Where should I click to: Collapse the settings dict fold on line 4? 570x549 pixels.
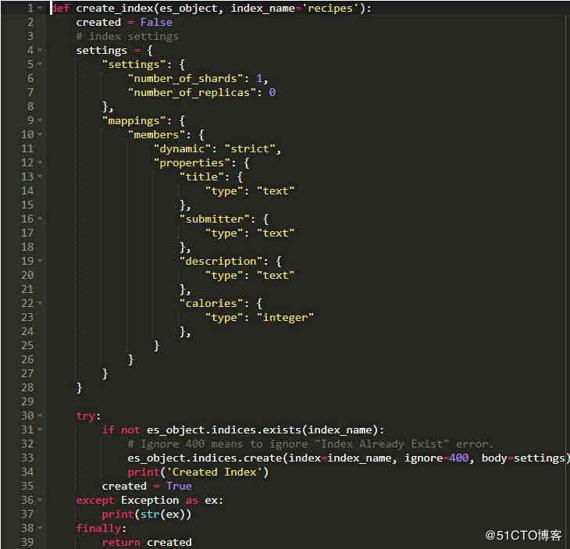point(40,50)
